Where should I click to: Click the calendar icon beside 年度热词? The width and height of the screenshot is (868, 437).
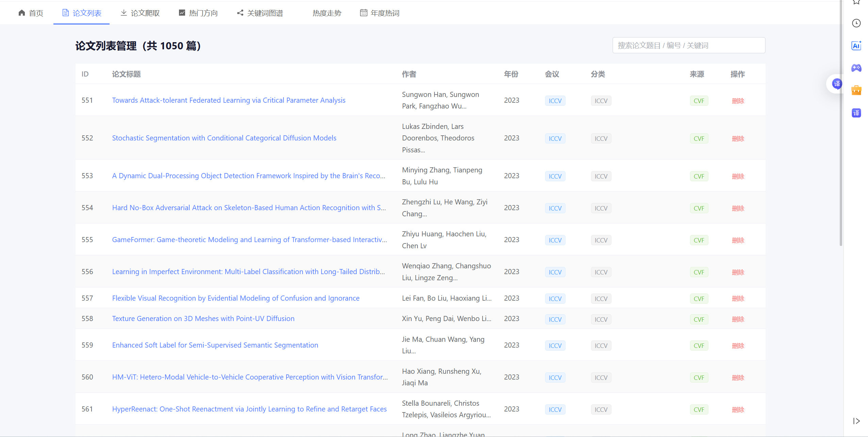tap(364, 13)
